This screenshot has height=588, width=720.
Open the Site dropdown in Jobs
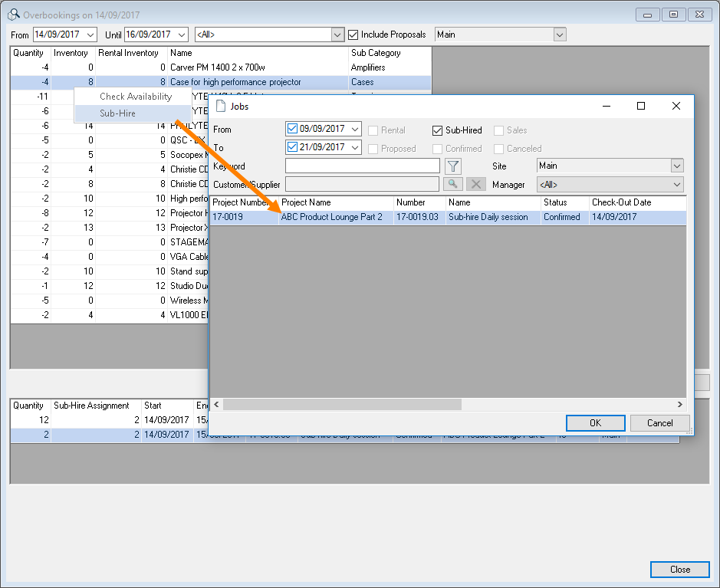[676, 166]
